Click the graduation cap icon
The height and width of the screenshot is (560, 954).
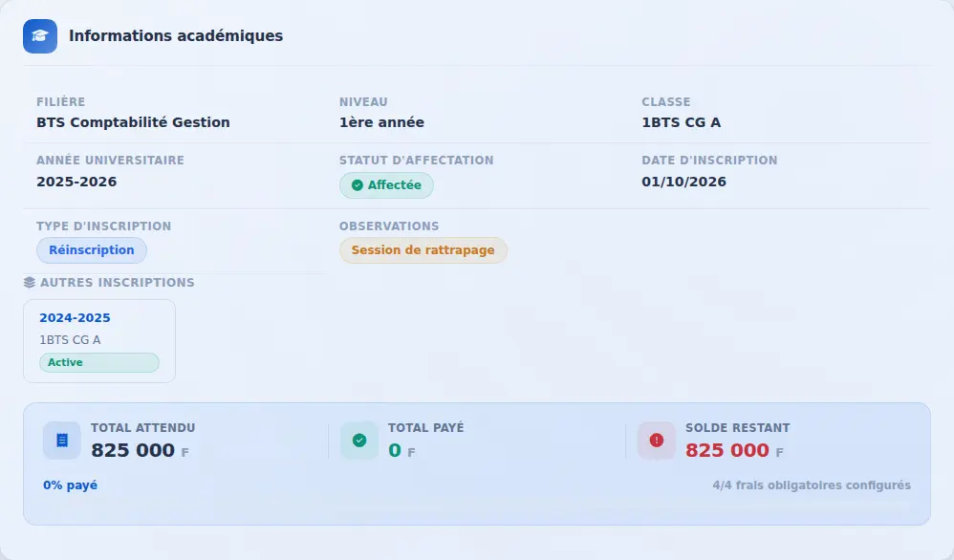(40, 36)
